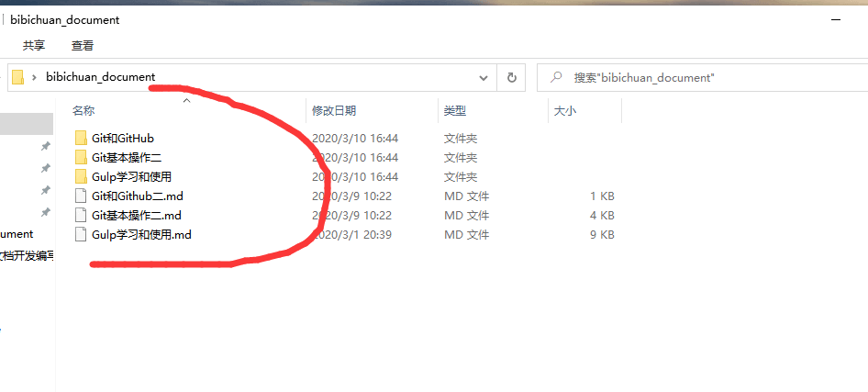
Task: Expand the breadcrumb chevron before bibichuan_document
Action: (34, 78)
